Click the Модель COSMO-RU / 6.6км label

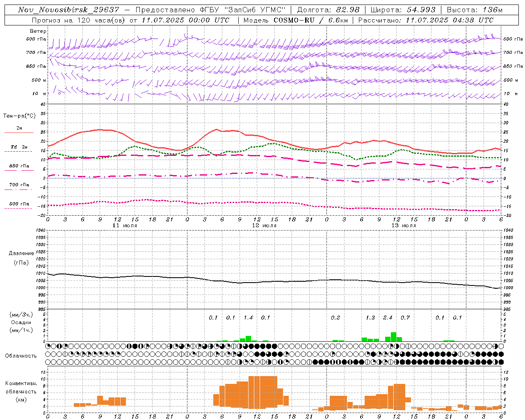pyautogui.click(x=295, y=20)
